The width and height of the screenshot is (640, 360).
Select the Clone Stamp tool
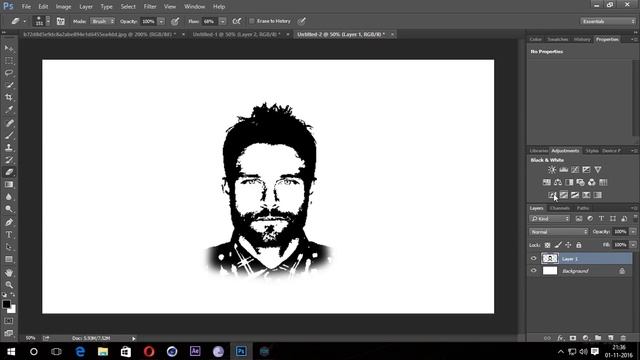click(x=9, y=147)
